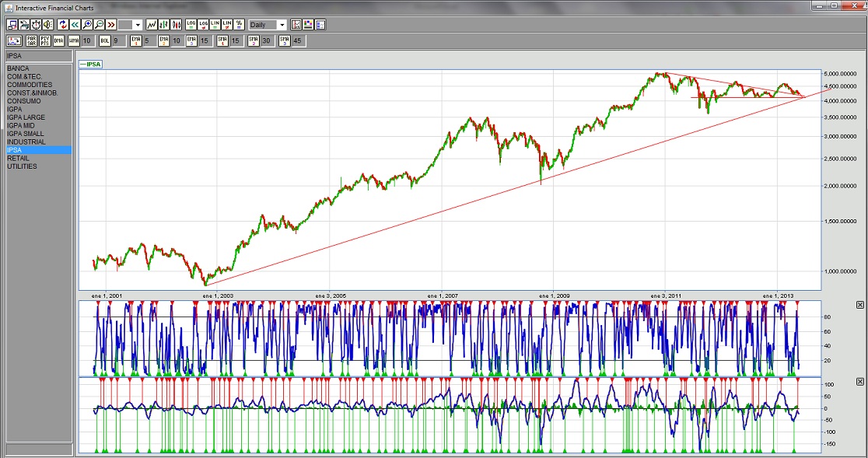The height and width of the screenshot is (458, 868).
Task: Zoom out with the minus magnifier
Action: coord(99,25)
